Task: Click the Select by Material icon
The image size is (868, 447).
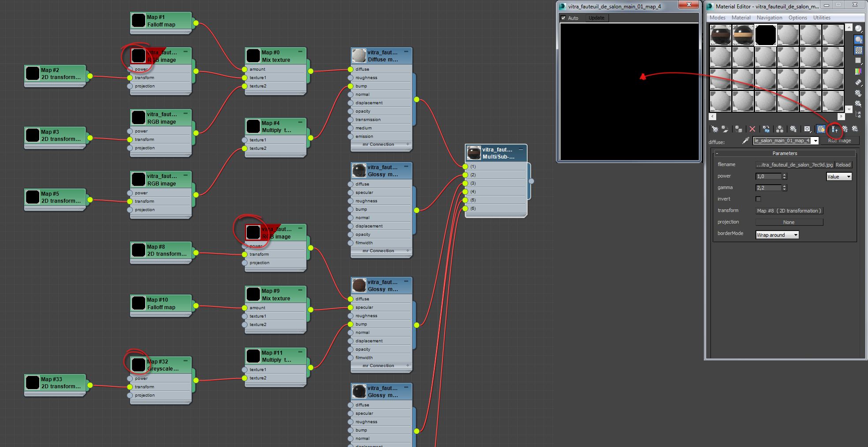Action: pyautogui.click(x=858, y=104)
